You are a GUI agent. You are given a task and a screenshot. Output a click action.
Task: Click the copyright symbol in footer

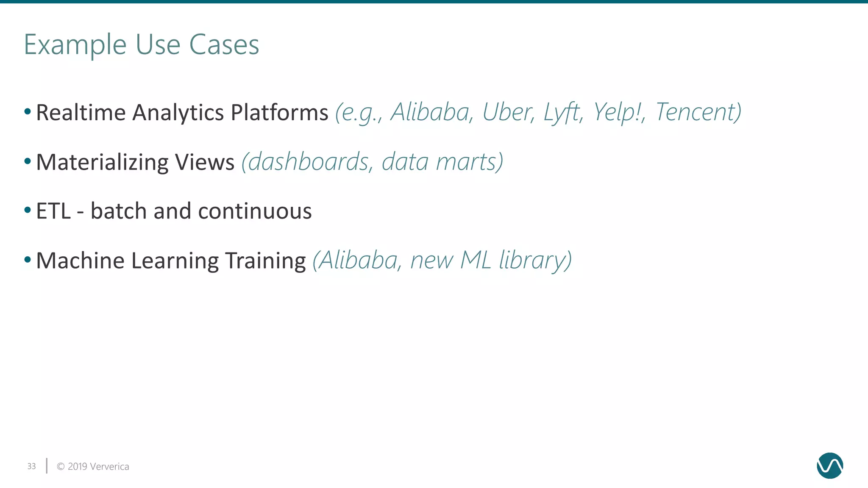click(x=61, y=466)
